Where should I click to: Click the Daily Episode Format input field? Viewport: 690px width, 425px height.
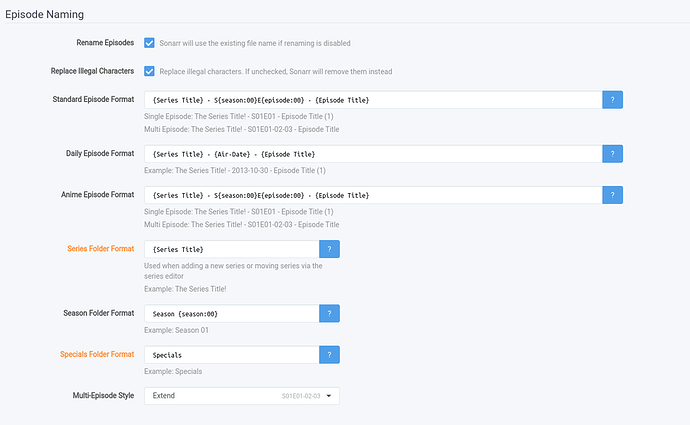[x=373, y=154]
